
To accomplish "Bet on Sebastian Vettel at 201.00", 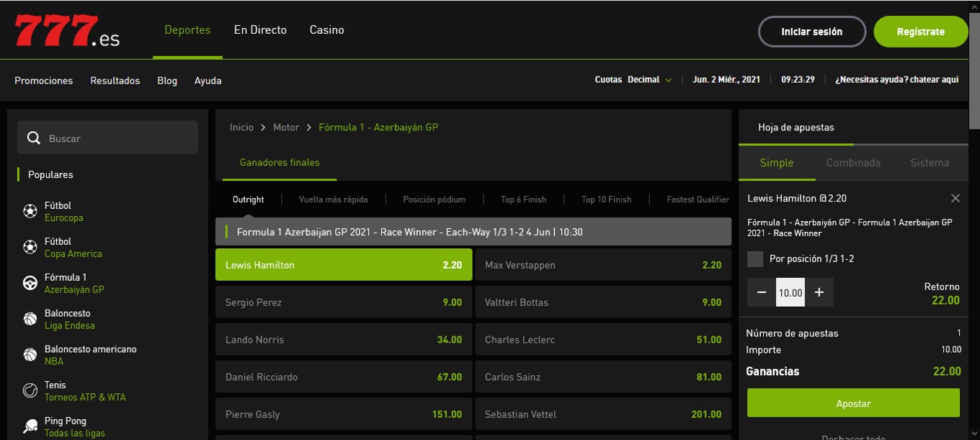I will pyautogui.click(x=603, y=414).
